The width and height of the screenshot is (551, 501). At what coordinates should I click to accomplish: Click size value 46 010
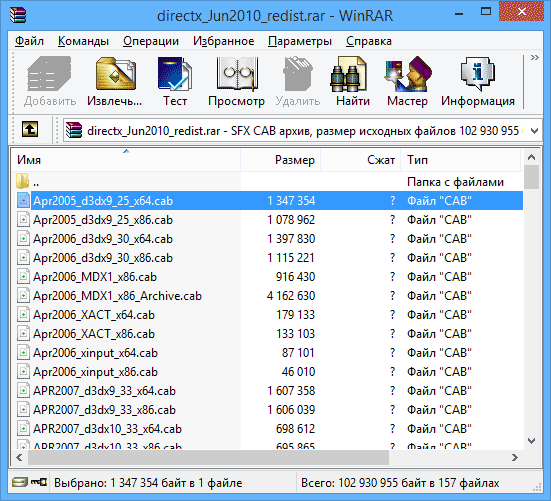(298, 372)
